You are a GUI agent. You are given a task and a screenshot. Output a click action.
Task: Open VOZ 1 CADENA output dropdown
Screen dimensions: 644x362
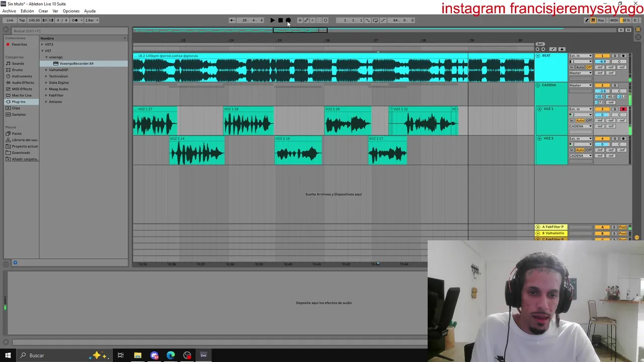point(581,126)
